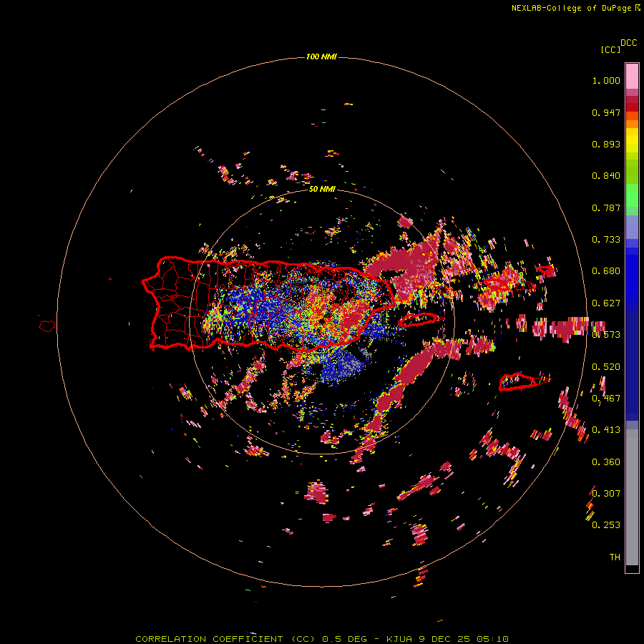This screenshot has width=644, height=644.
Task: Click the 0.947 color scale value
Action: click(x=606, y=112)
